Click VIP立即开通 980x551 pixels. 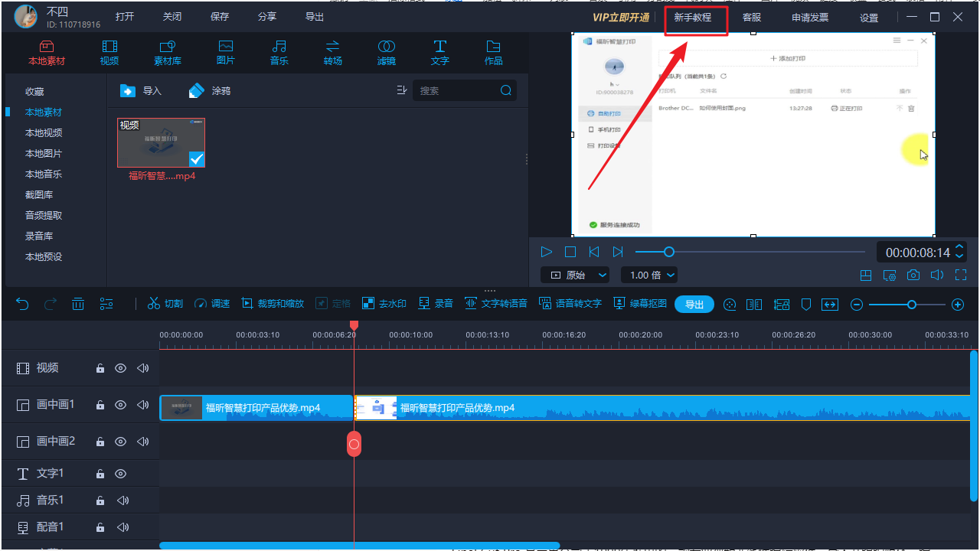[621, 18]
